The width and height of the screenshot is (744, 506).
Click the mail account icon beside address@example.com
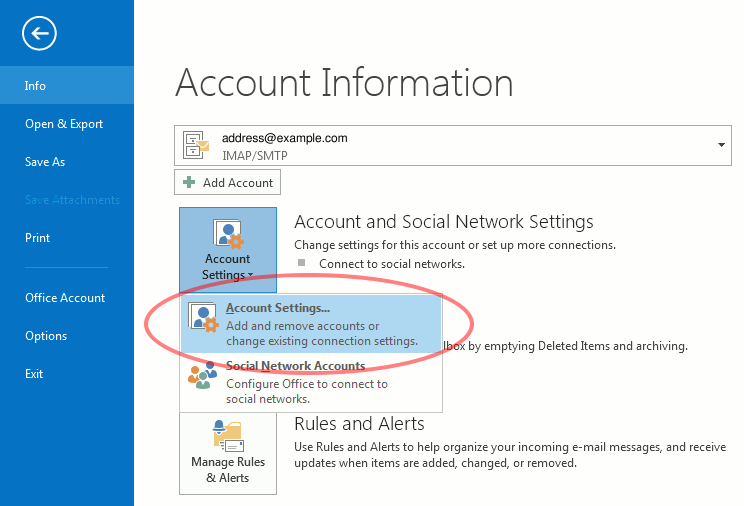pos(197,146)
